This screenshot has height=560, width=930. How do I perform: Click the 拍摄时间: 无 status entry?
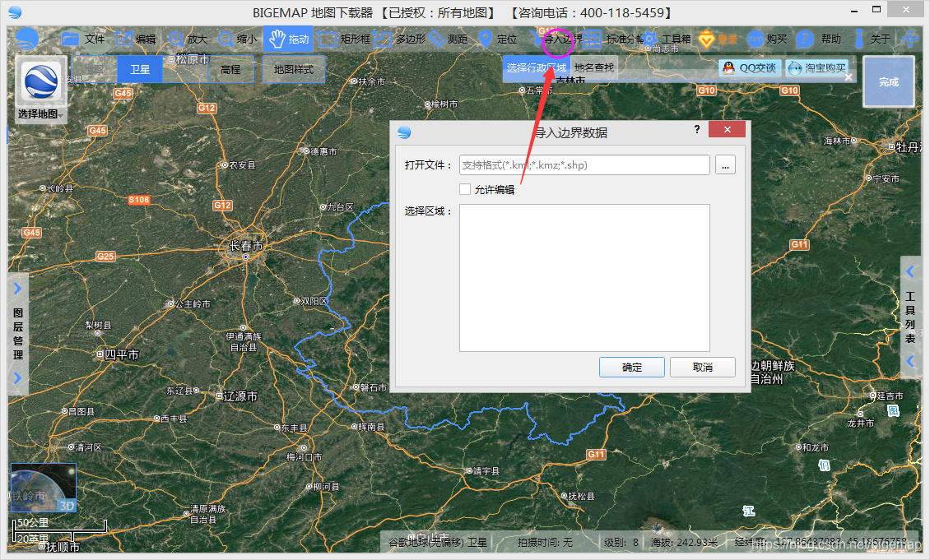pyautogui.click(x=545, y=542)
